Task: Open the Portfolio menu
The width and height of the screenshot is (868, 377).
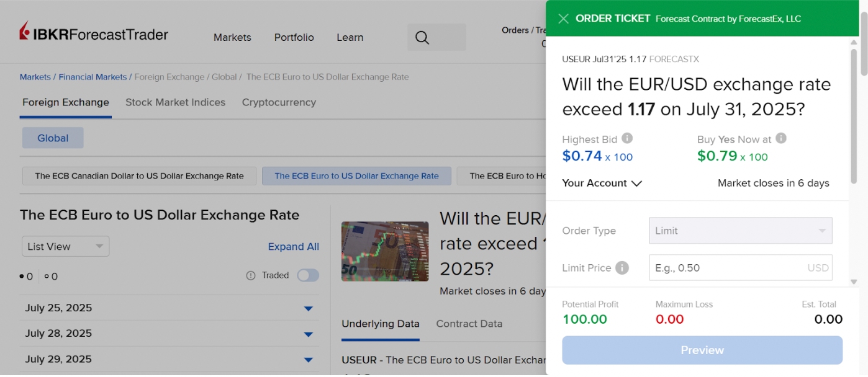Action: [x=294, y=37]
